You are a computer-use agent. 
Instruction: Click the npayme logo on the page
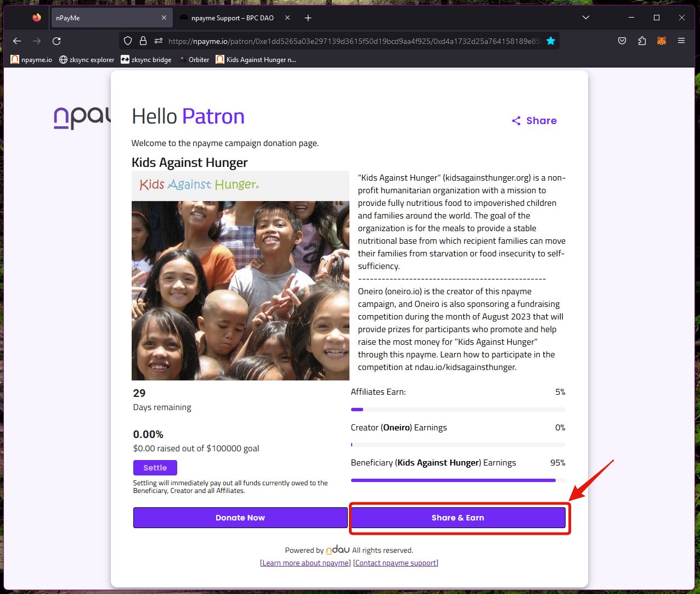click(82, 117)
